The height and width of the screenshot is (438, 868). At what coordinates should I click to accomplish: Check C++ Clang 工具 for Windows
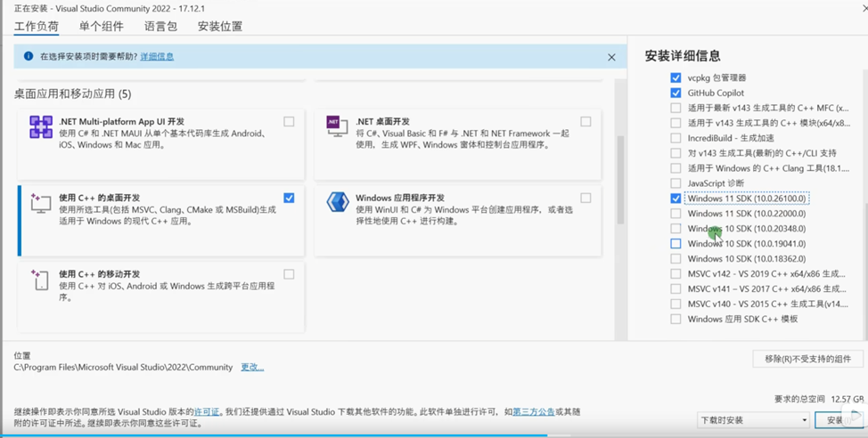(676, 168)
